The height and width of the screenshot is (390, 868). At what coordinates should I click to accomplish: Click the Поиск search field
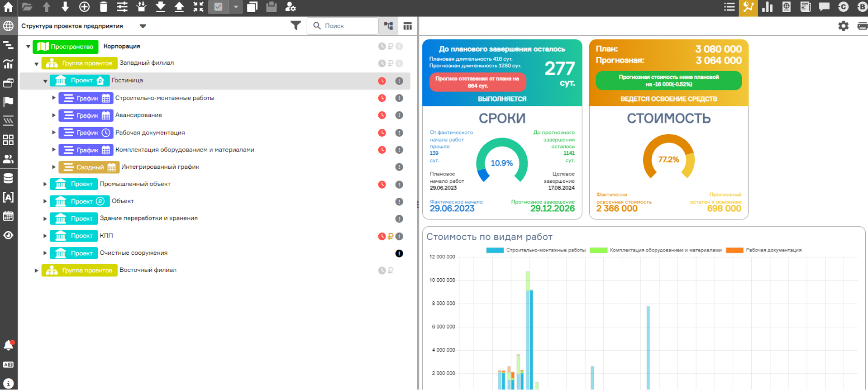(343, 26)
